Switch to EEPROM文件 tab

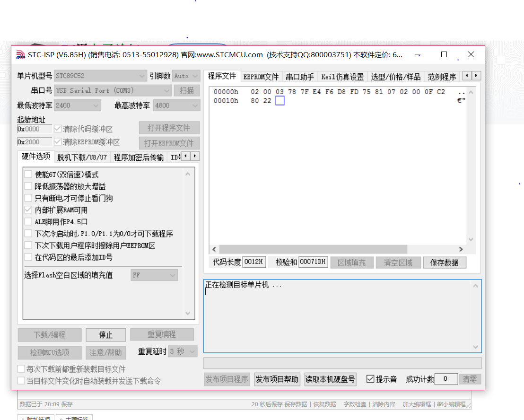click(x=261, y=77)
